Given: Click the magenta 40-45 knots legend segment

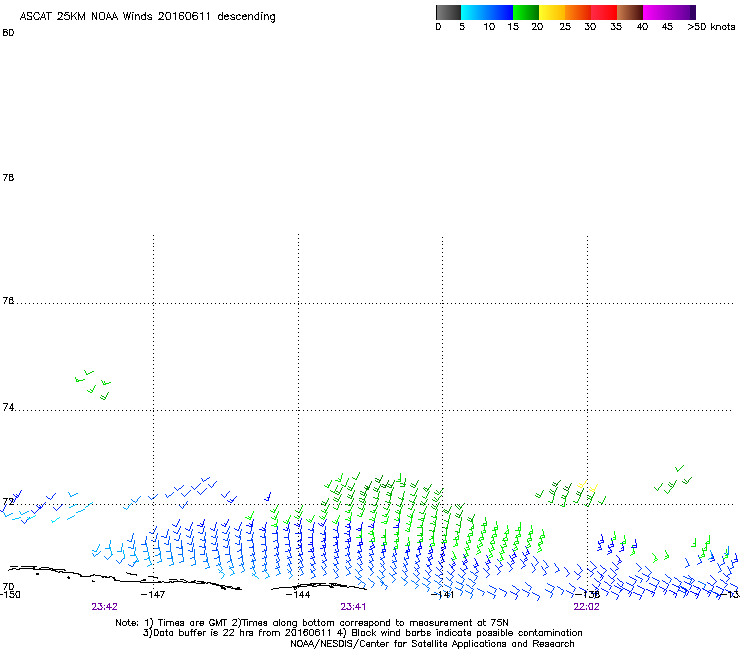Looking at the screenshot, I should pos(656,12).
